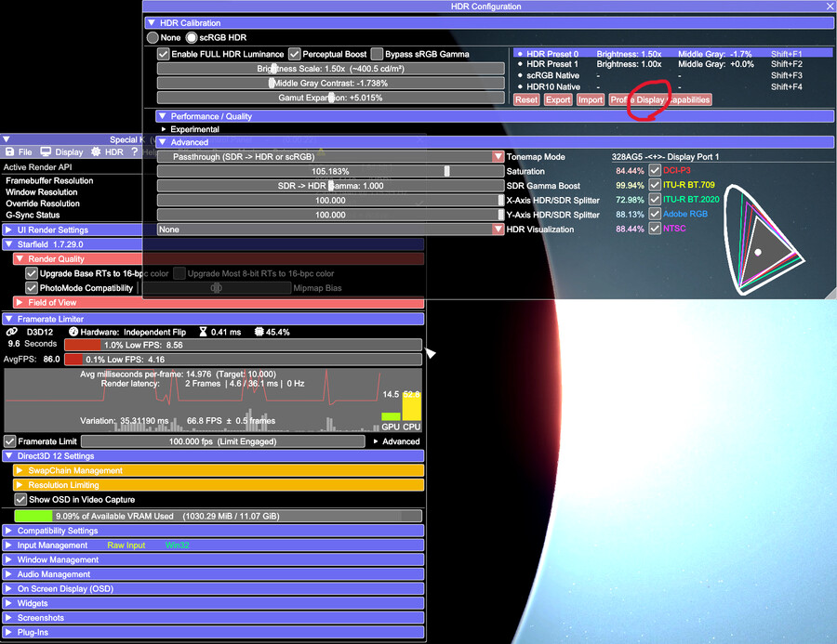Collapse the Advanced HDR section

pos(495,142)
